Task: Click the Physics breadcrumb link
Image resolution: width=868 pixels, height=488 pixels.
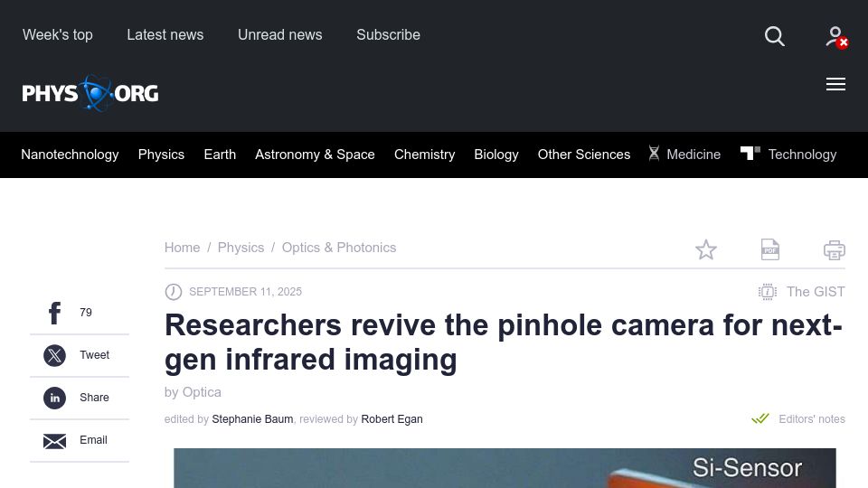Action: (241, 248)
